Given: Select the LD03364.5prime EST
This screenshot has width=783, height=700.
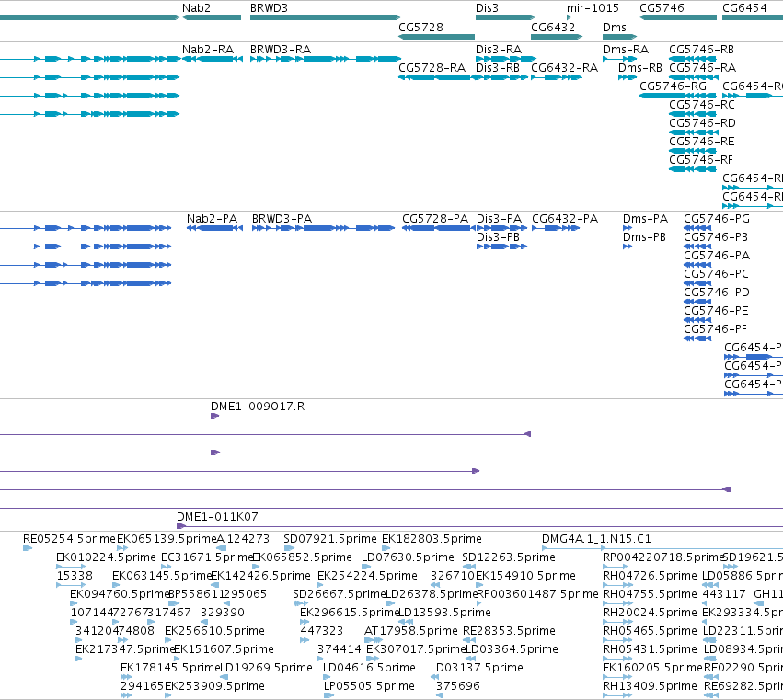Looking at the screenshot, I should point(470,659).
